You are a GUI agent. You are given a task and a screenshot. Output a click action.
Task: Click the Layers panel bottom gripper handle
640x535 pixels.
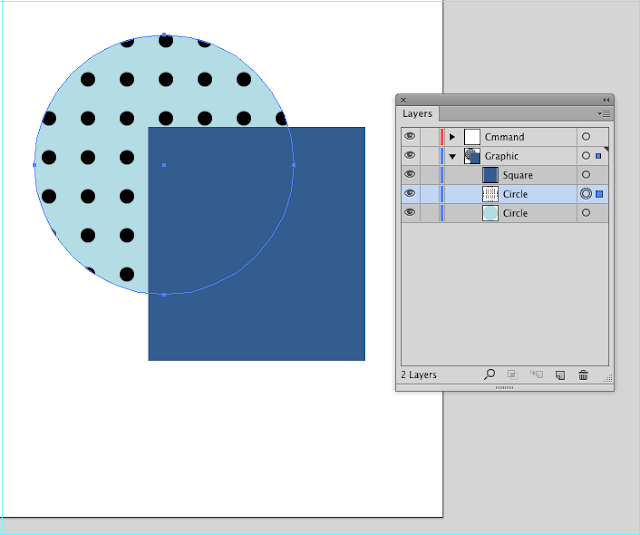pos(504,388)
